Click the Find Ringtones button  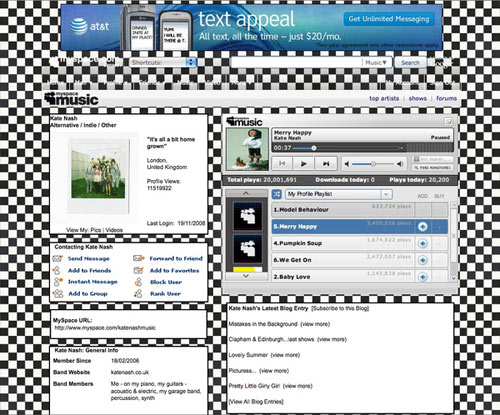pyautogui.click(x=433, y=168)
